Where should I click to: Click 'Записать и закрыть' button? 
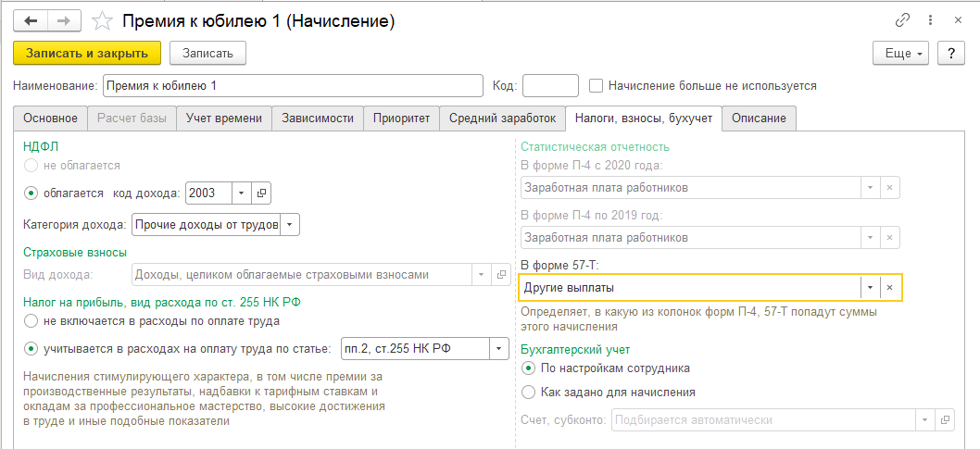[x=87, y=54]
